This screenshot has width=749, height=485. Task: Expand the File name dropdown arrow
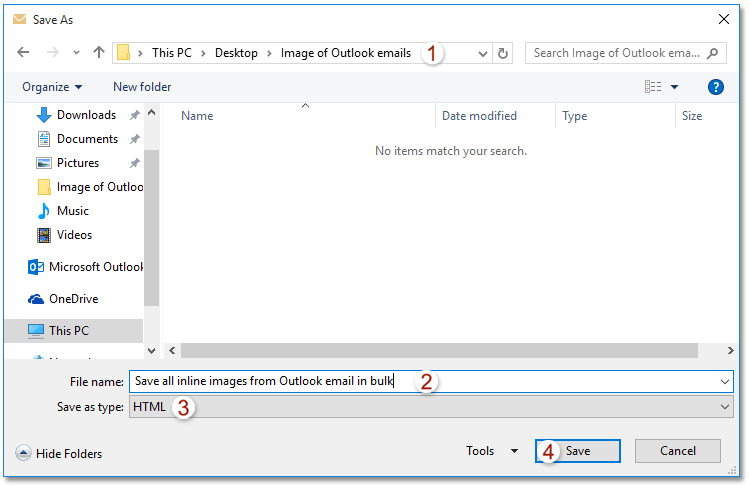point(725,382)
